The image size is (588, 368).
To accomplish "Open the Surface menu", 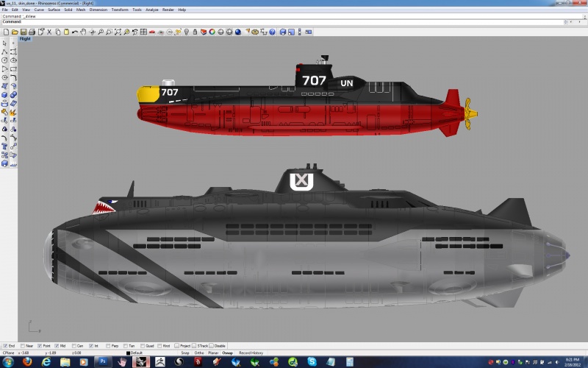I will [x=54, y=10].
